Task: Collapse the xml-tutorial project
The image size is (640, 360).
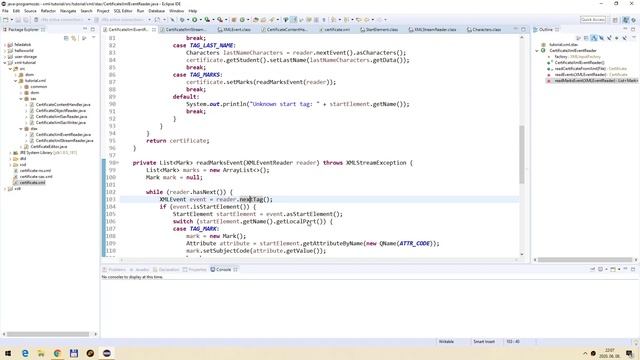Action: [5, 63]
